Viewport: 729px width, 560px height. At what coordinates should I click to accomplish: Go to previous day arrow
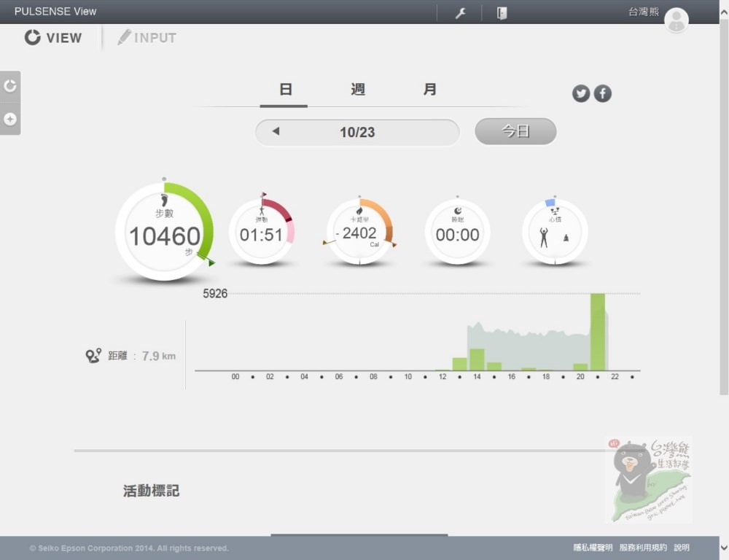[276, 131]
